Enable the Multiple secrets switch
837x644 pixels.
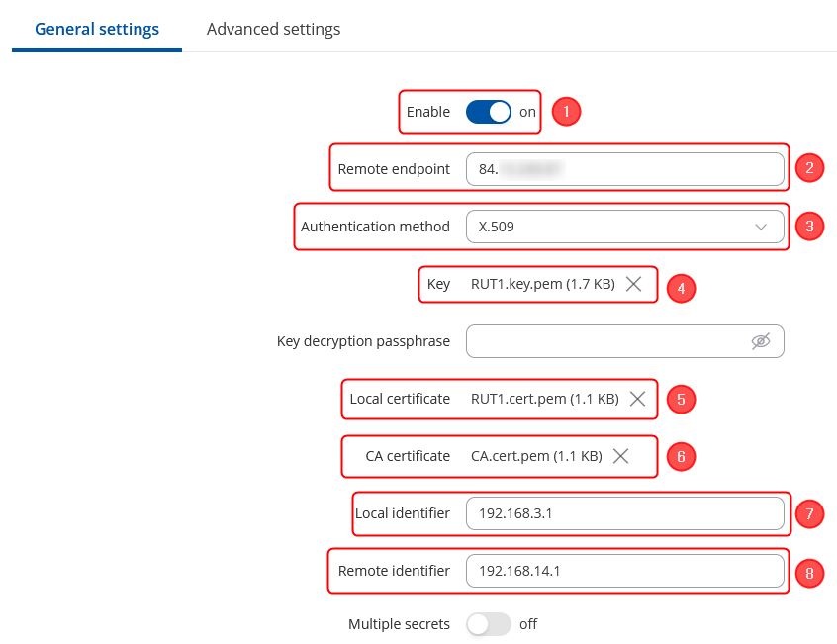489,624
